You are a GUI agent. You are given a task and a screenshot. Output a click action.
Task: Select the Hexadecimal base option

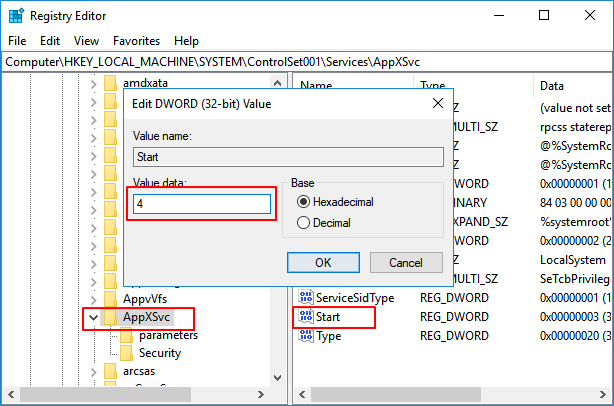[x=304, y=201]
